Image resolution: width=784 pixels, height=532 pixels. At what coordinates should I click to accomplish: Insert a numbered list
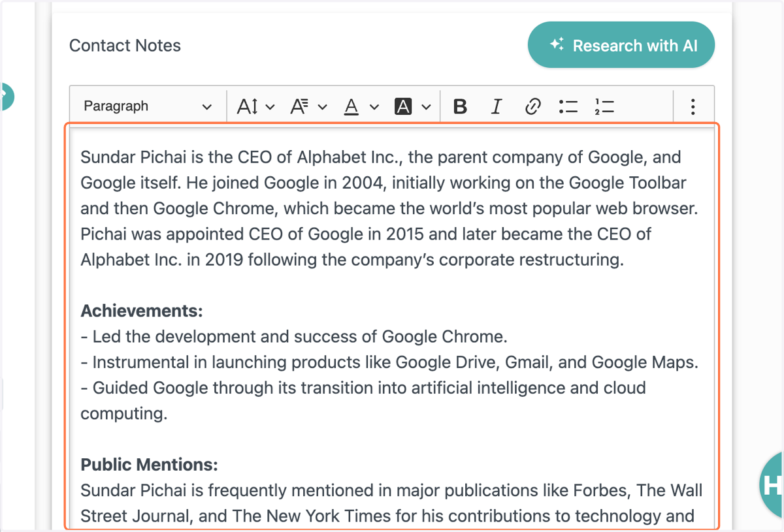pyautogui.click(x=605, y=106)
